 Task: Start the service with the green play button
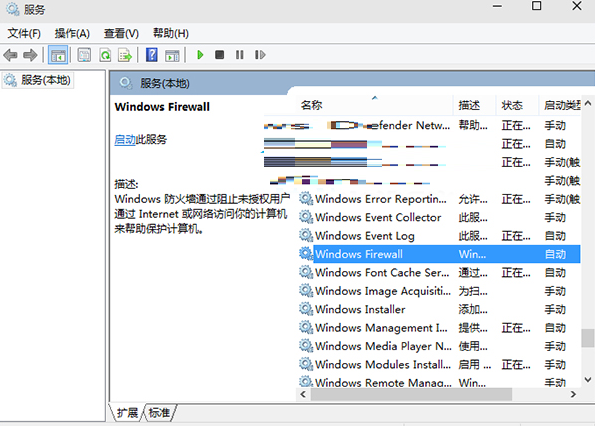pyautogui.click(x=200, y=55)
